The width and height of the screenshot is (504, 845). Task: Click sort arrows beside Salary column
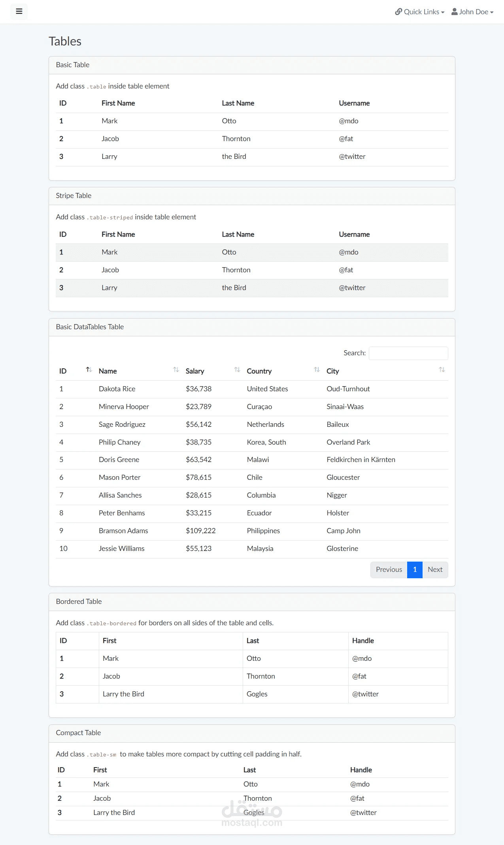(x=237, y=370)
